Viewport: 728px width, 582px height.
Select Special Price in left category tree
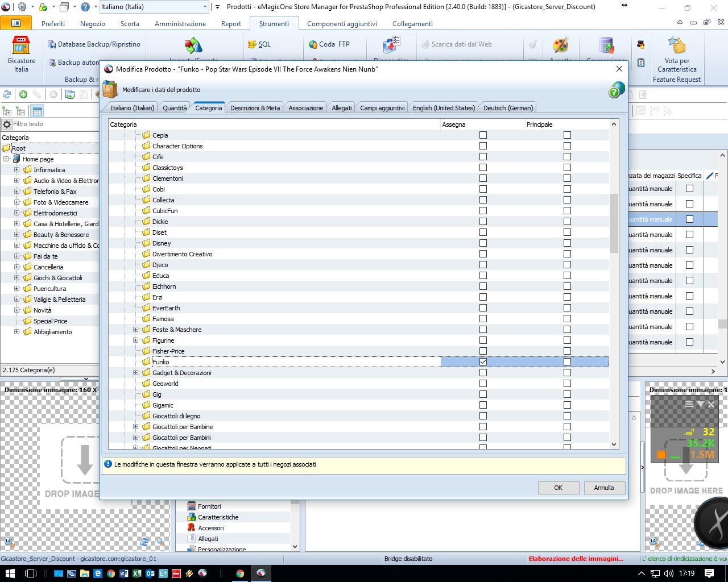coord(50,321)
